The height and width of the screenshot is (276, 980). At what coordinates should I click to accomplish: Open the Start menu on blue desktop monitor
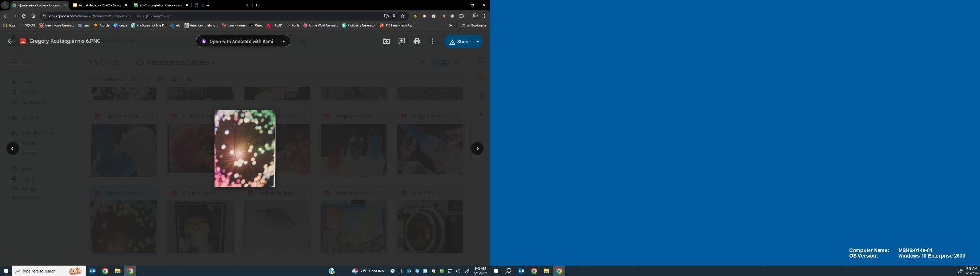point(496,271)
